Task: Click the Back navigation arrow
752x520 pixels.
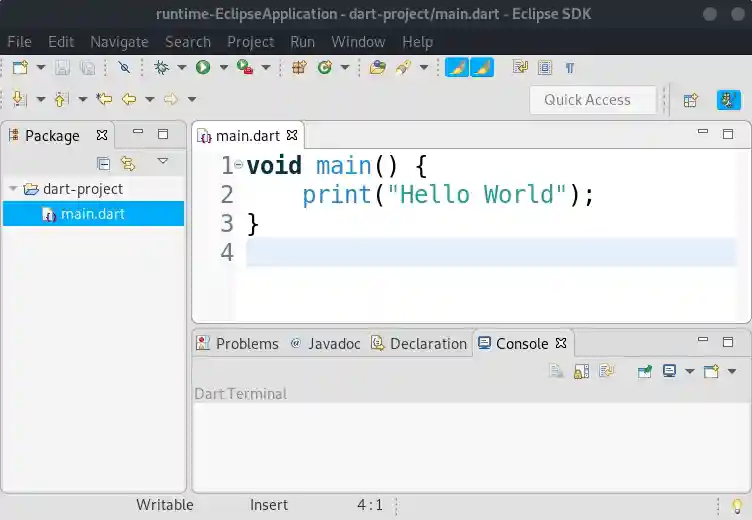Action: pos(129,99)
